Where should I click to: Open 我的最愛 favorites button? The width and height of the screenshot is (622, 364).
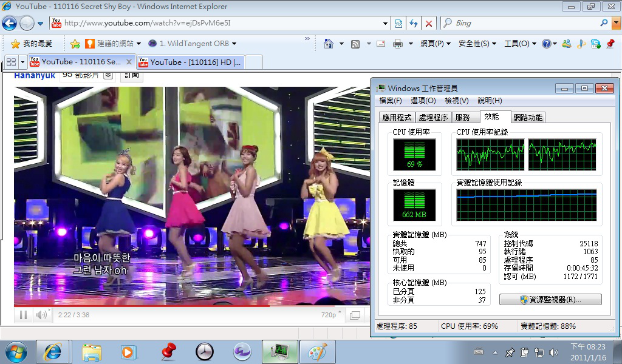[32, 44]
